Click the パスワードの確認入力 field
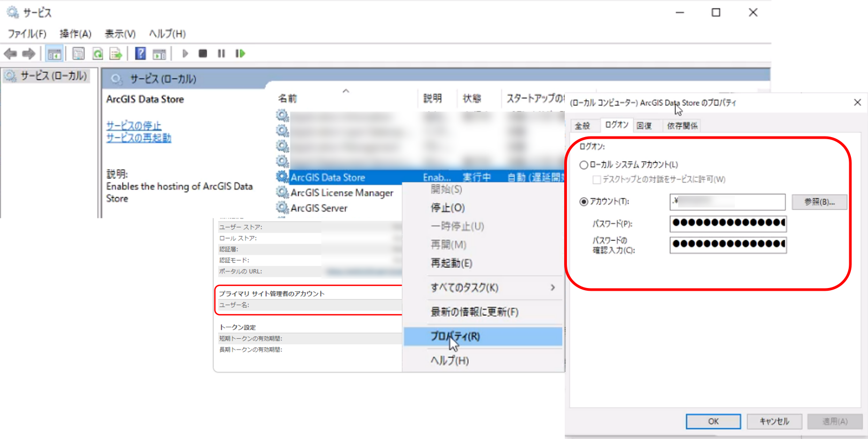The image size is (868, 439). [x=728, y=245]
